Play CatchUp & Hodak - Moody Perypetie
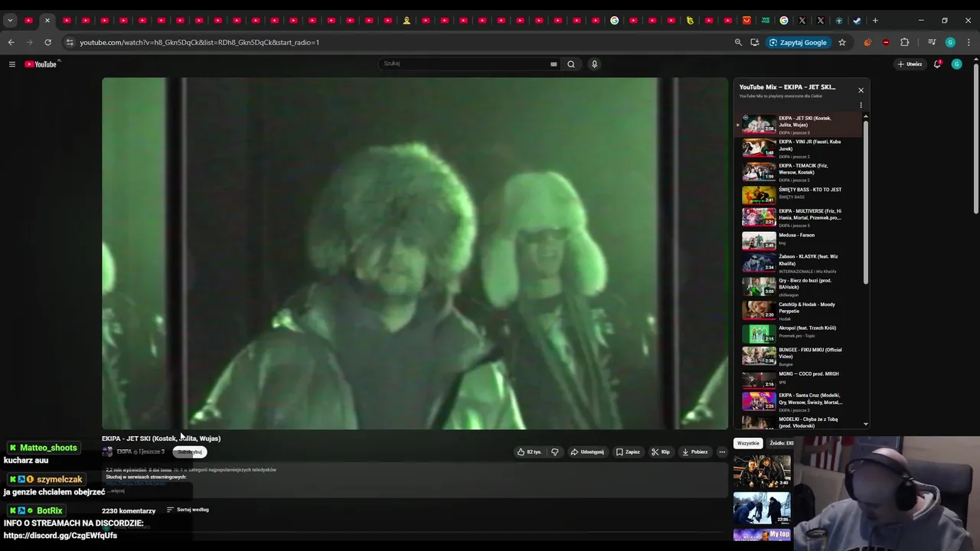 pos(799,311)
